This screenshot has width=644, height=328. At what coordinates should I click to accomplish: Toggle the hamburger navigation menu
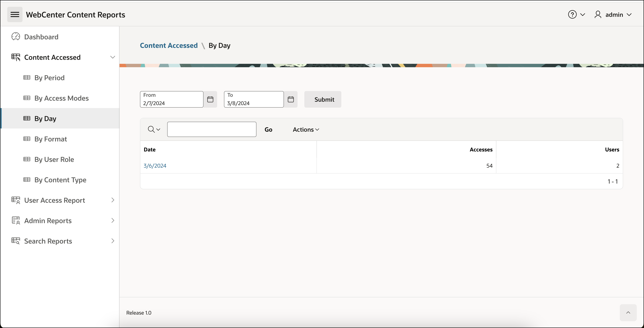coord(15,14)
